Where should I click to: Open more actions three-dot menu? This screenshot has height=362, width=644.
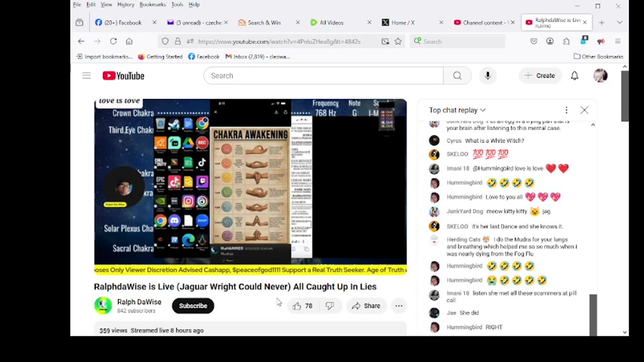point(398,306)
